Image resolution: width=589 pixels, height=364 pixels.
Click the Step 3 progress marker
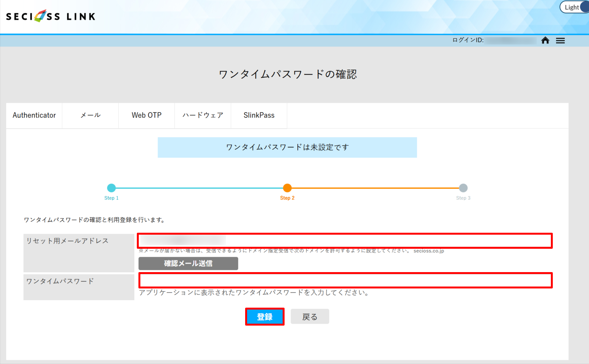463,188
